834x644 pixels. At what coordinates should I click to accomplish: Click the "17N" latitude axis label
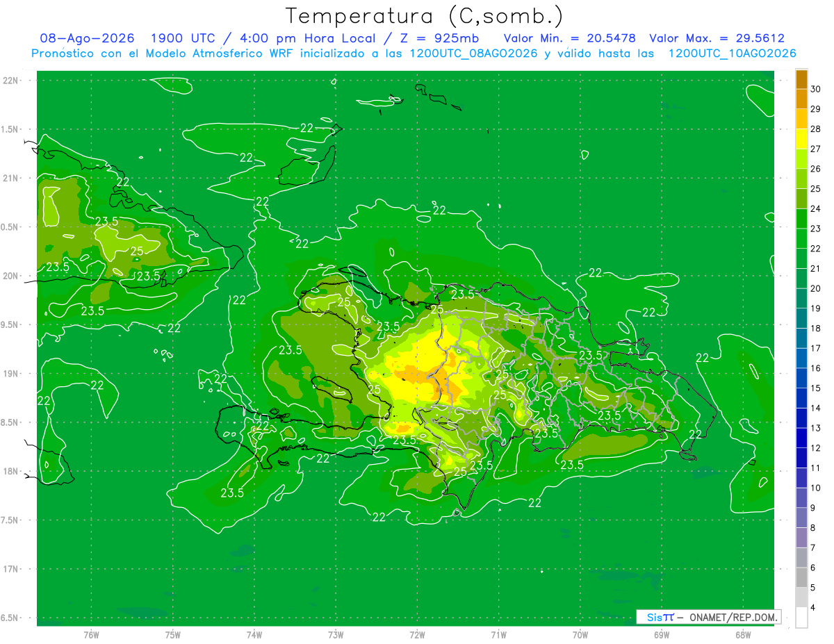click(x=10, y=569)
